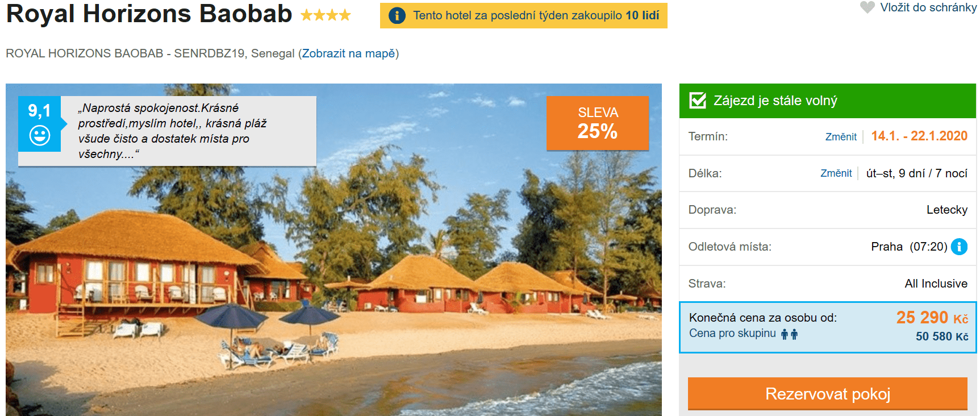Click the four-star hotel rating

coord(326,15)
